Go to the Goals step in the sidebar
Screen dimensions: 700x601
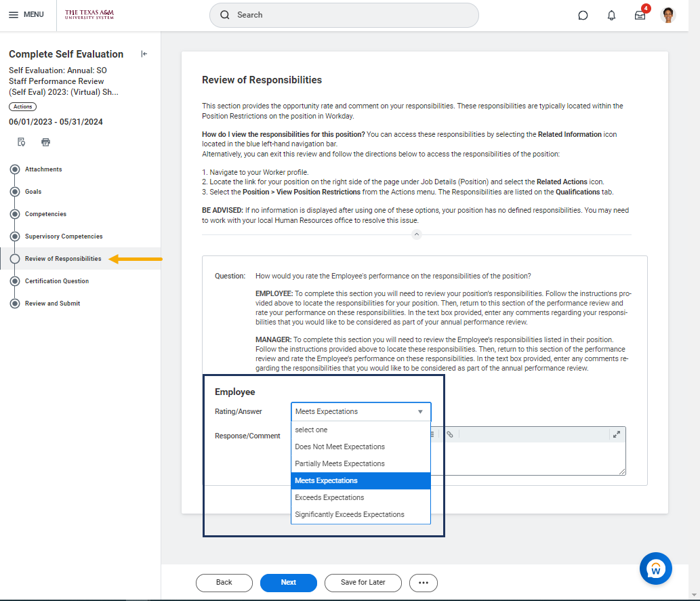[x=33, y=192]
